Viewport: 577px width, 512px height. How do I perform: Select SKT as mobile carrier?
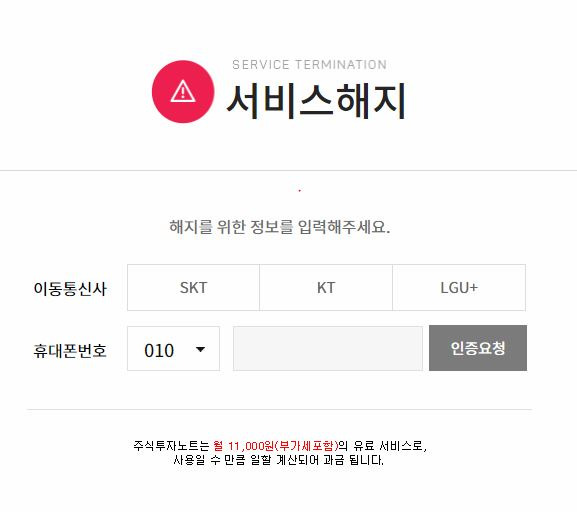(194, 287)
